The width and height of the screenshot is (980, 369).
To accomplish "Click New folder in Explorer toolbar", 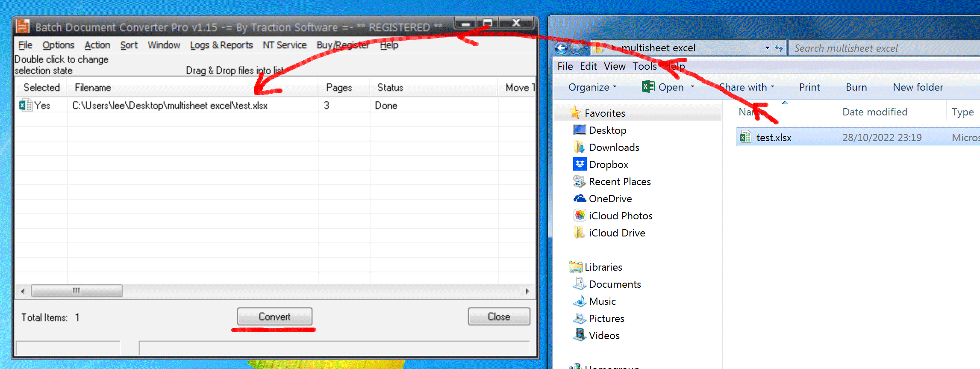I will (x=918, y=87).
